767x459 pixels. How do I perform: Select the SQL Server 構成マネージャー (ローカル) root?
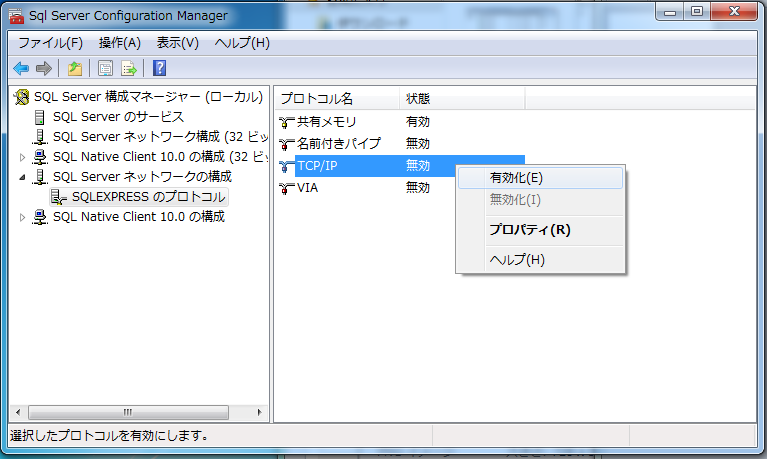click(x=148, y=97)
